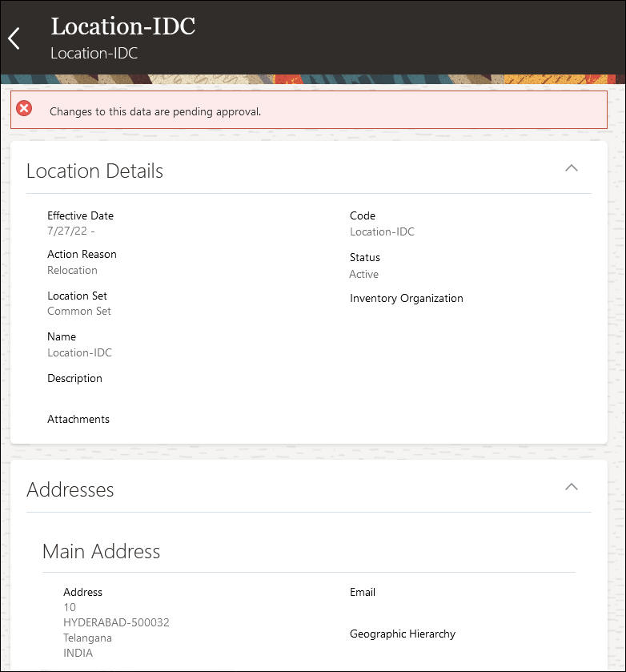
Task: Click the Addresses heading
Action: click(70, 490)
